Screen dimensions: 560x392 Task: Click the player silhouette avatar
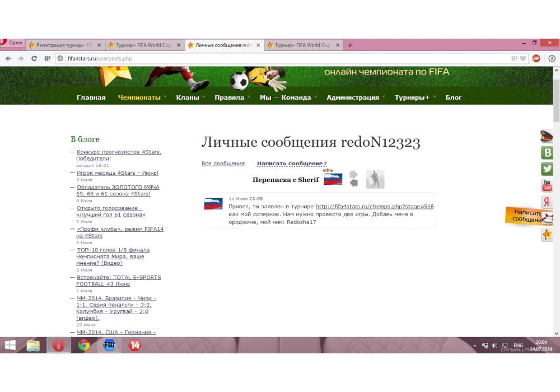pos(375,179)
